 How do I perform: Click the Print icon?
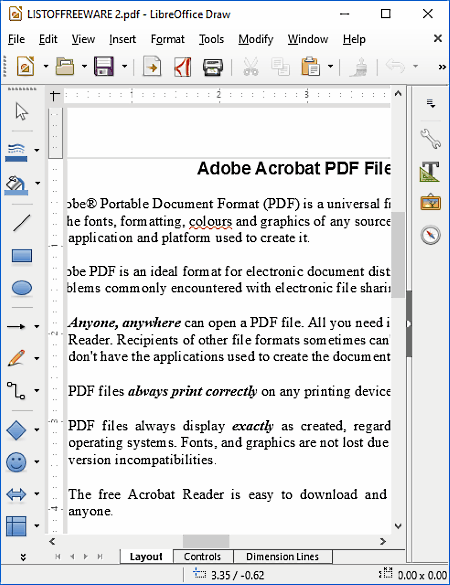[x=213, y=67]
